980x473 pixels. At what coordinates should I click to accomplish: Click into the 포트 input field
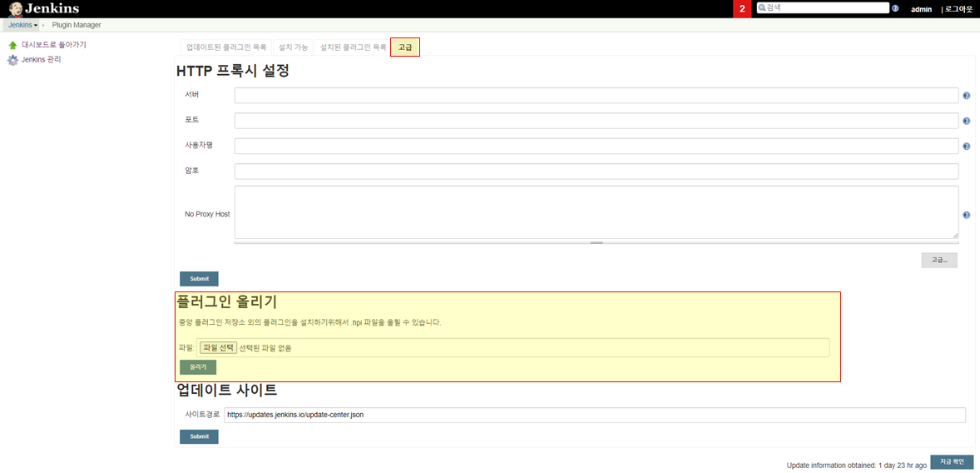click(596, 121)
